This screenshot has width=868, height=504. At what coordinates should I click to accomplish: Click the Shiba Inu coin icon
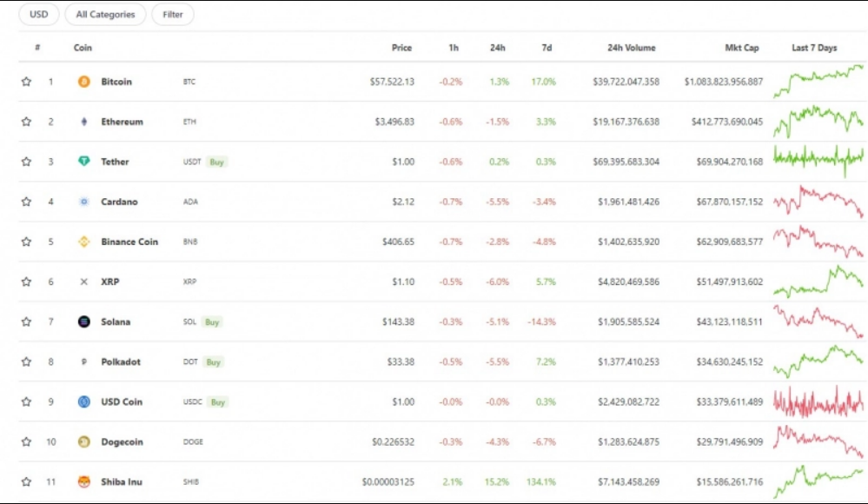pyautogui.click(x=84, y=481)
